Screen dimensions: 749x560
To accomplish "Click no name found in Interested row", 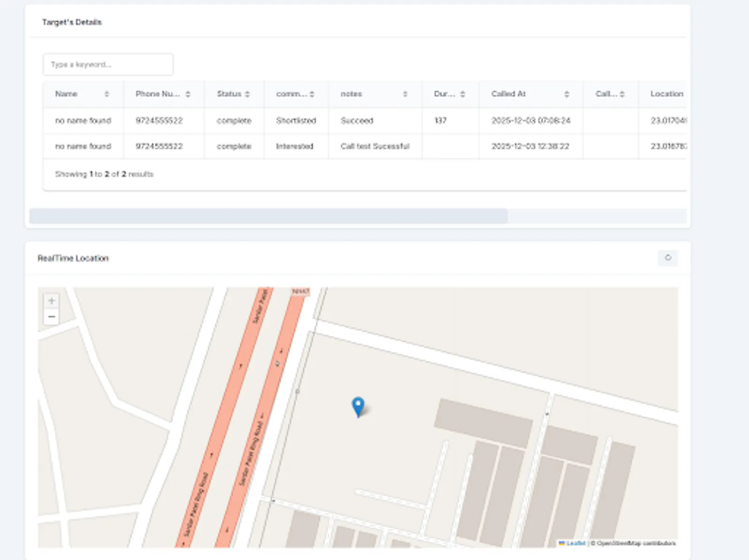I will click(x=83, y=146).
